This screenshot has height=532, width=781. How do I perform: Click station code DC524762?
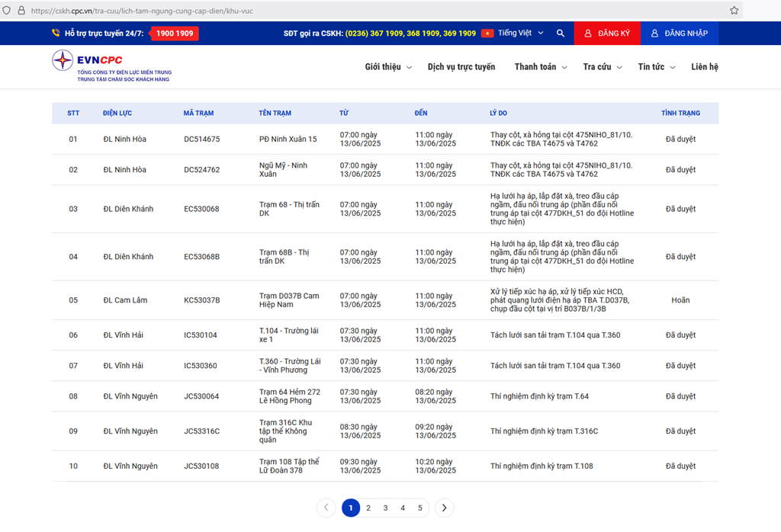(201, 170)
